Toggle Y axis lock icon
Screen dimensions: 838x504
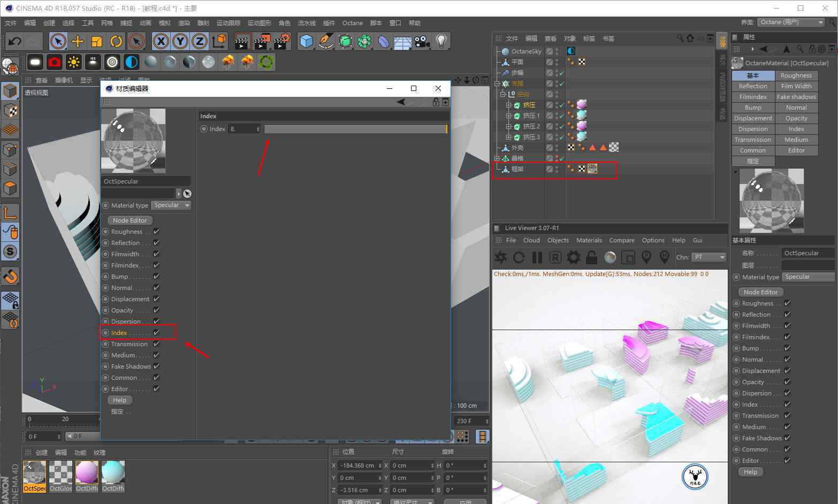click(x=180, y=41)
